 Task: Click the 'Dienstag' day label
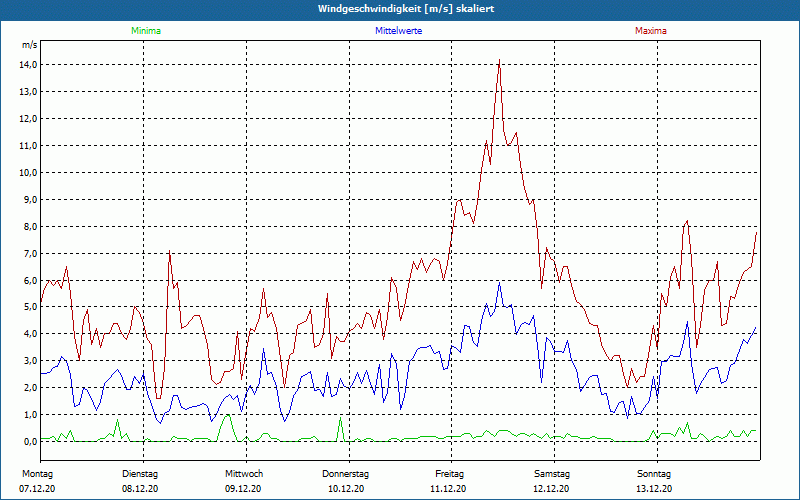[140, 474]
